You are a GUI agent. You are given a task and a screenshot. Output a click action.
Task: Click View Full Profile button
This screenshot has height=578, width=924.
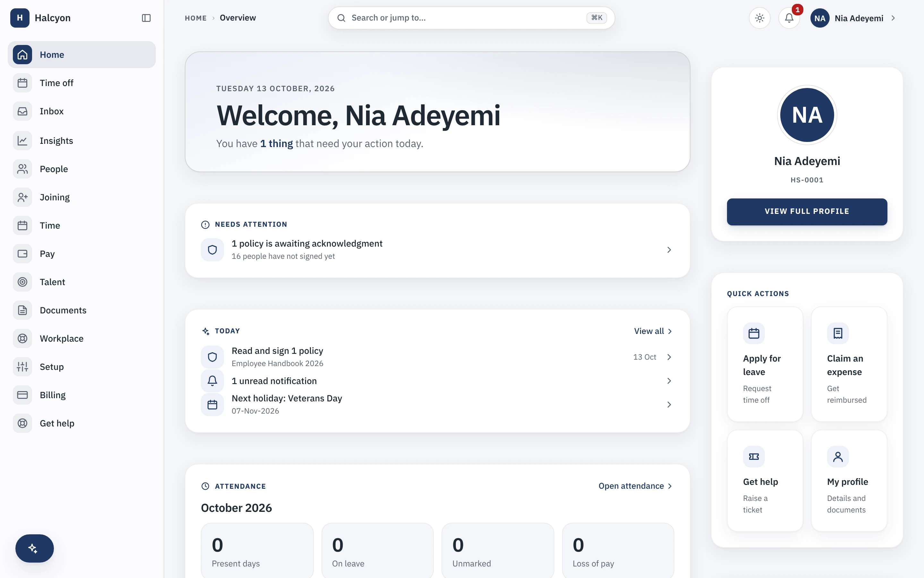[807, 212]
